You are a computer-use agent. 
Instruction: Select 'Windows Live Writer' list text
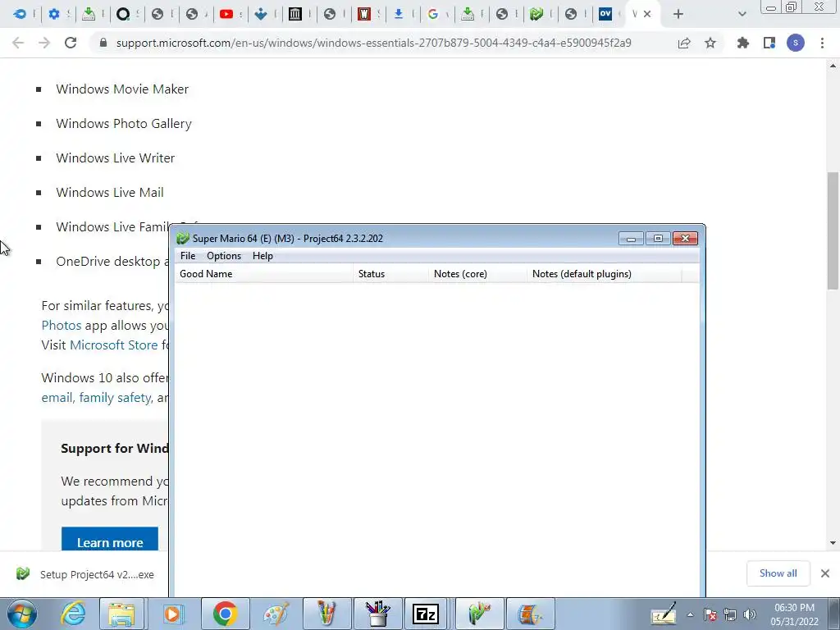(x=115, y=158)
